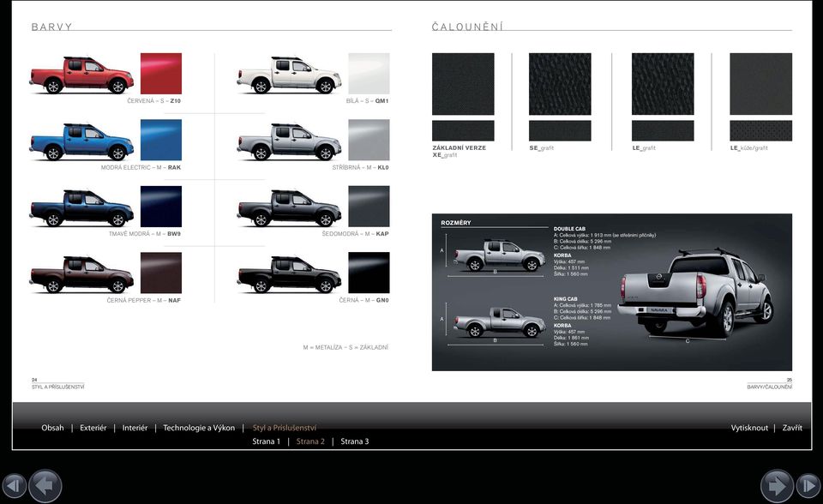Image resolution: width=823 pixels, height=504 pixels.
Task: Switch to Strana 2
Action: (x=310, y=441)
